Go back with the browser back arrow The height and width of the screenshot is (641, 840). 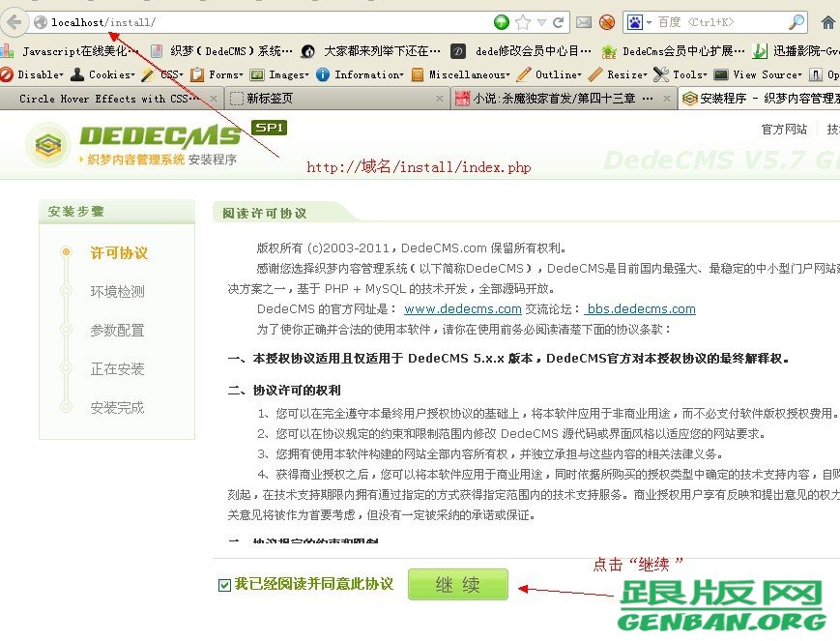(14, 22)
